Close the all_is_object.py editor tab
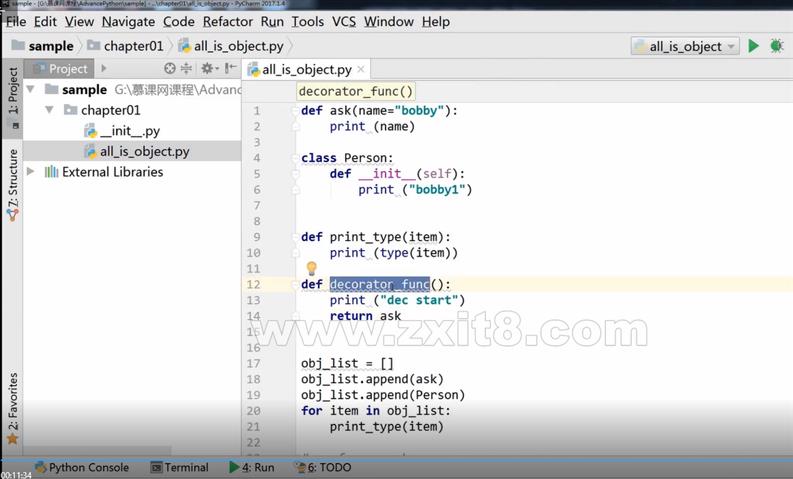793x479 pixels. click(x=361, y=69)
